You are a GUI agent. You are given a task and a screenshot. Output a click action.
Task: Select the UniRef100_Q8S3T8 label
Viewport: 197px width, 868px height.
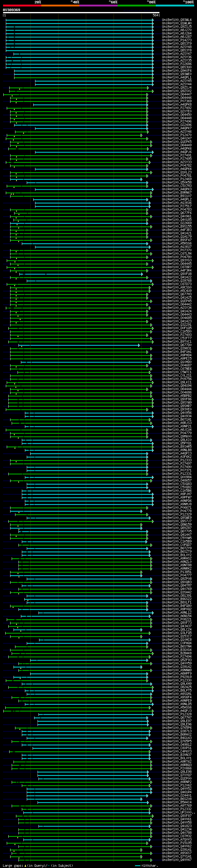pyautogui.click(x=177, y=50)
